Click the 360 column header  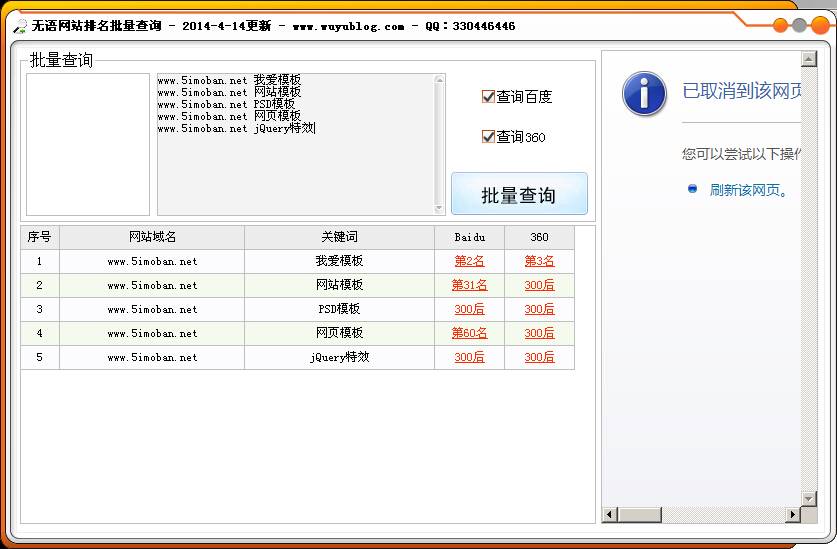pos(539,237)
